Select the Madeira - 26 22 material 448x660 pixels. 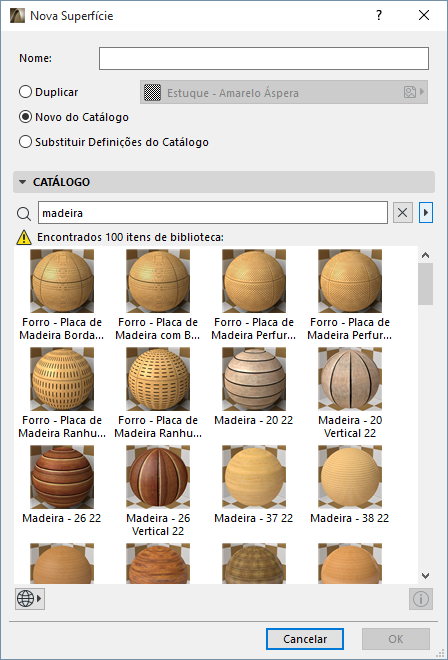pos(62,477)
